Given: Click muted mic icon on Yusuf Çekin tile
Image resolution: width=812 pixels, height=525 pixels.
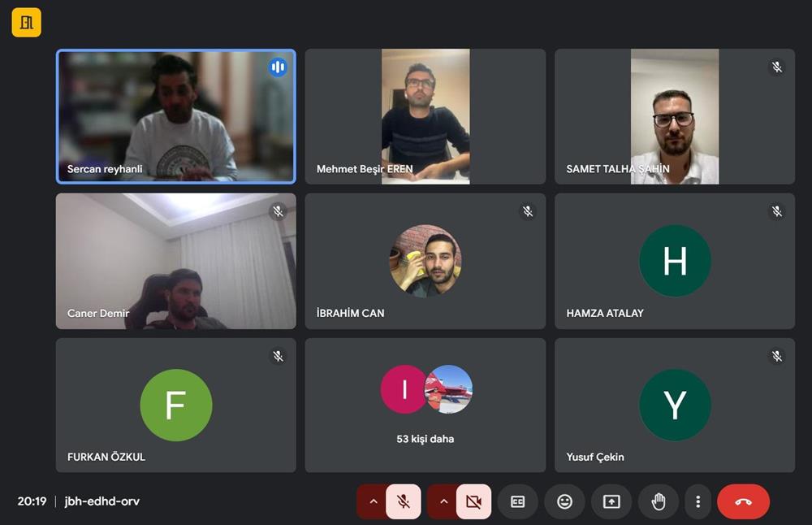Looking at the screenshot, I should 777,355.
